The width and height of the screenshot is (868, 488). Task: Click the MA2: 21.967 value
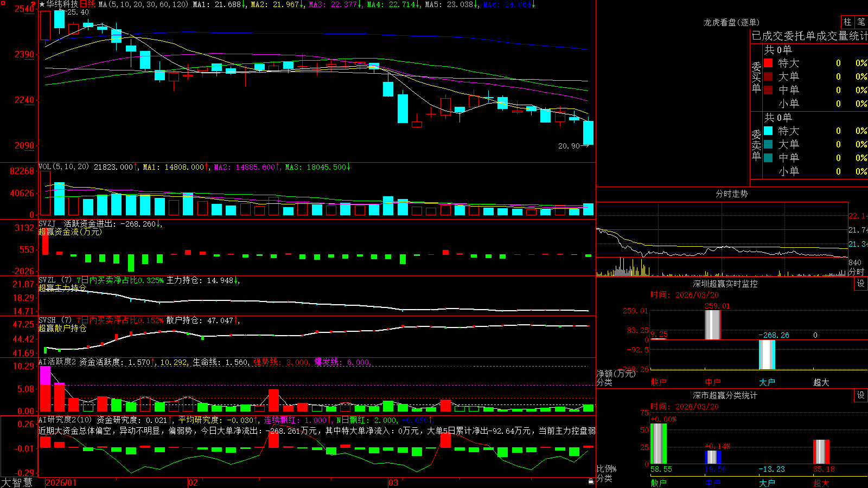[x=277, y=4]
